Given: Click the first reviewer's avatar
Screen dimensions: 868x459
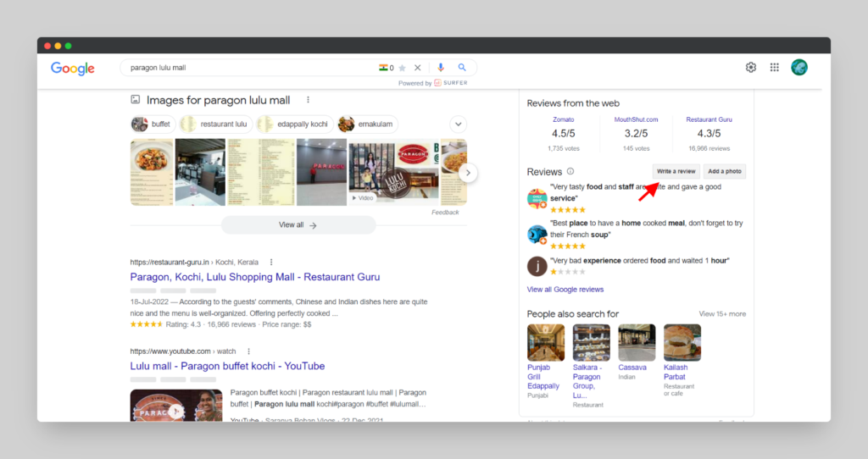Looking at the screenshot, I should point(537,198).
